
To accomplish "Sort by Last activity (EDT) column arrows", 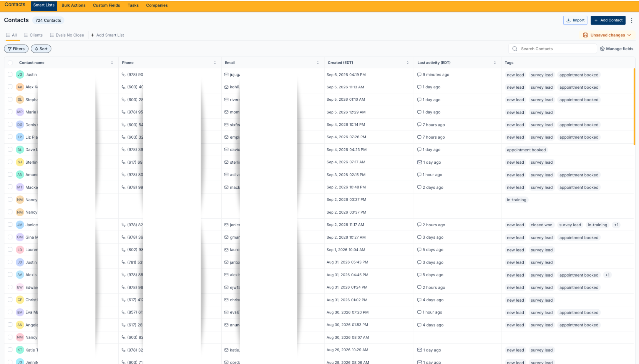I will coord(495,63).
